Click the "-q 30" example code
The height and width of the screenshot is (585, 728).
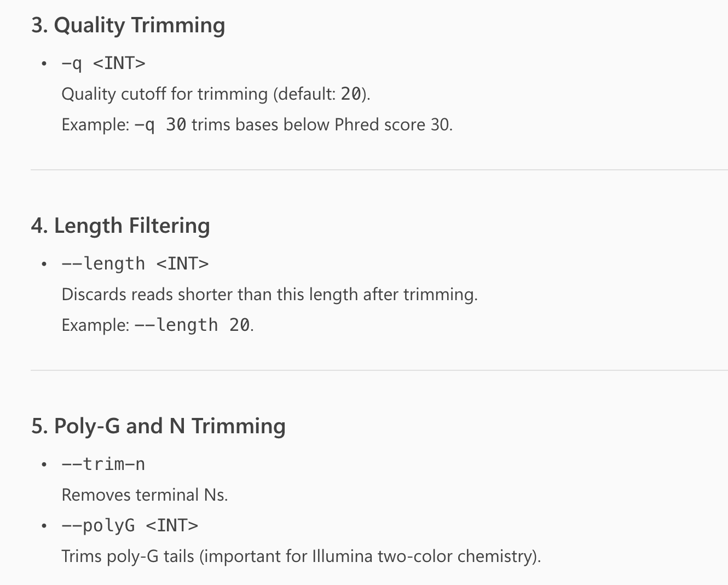click(x=160, y=125)
